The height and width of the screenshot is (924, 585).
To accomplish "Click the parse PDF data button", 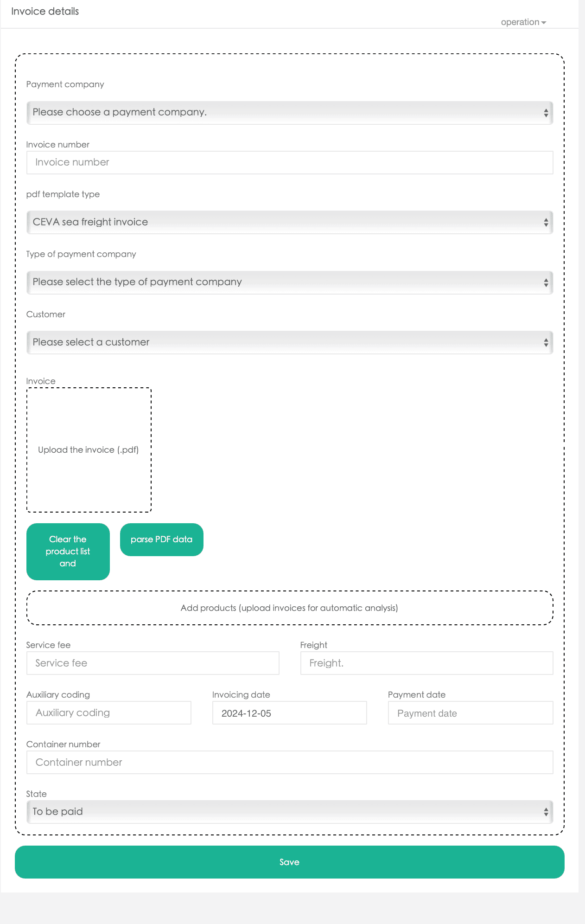I will (161, 539).
